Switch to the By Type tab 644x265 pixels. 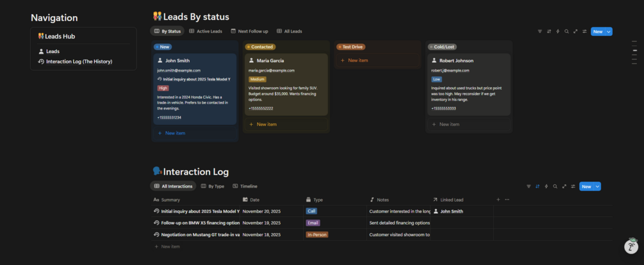point(213,186)
